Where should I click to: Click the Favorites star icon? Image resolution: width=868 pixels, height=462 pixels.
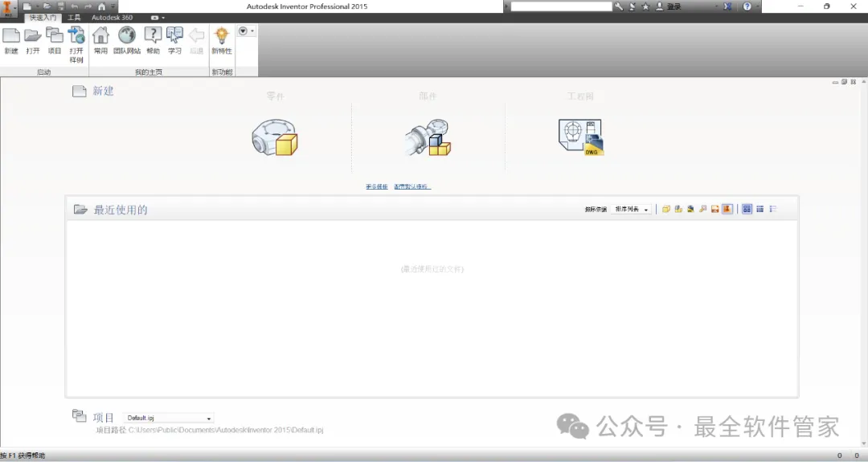[x=645, y=6]
